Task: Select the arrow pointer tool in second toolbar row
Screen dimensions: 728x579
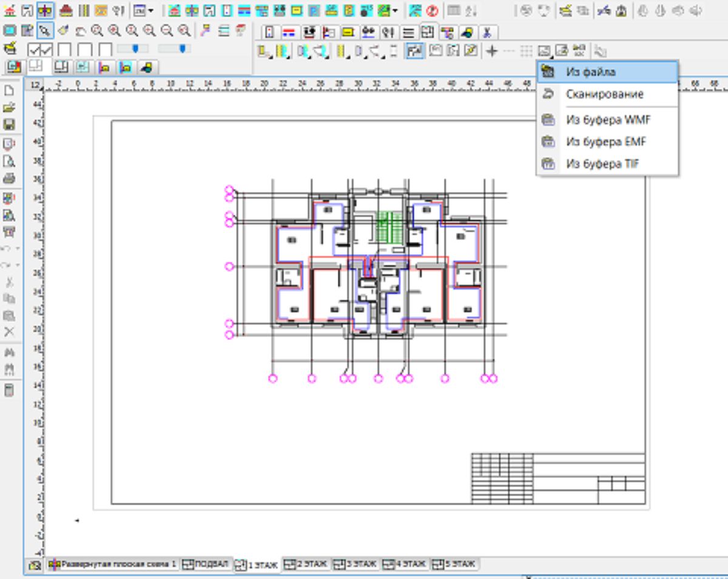Action: pos(45,30)
